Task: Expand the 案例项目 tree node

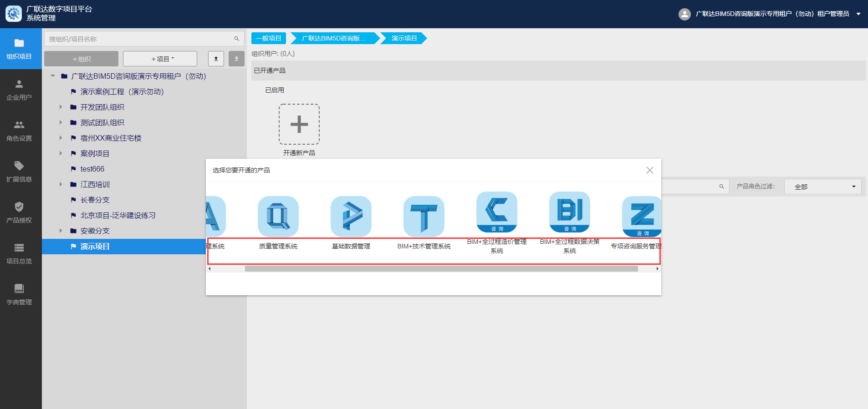Action: [x=61, y=153]
